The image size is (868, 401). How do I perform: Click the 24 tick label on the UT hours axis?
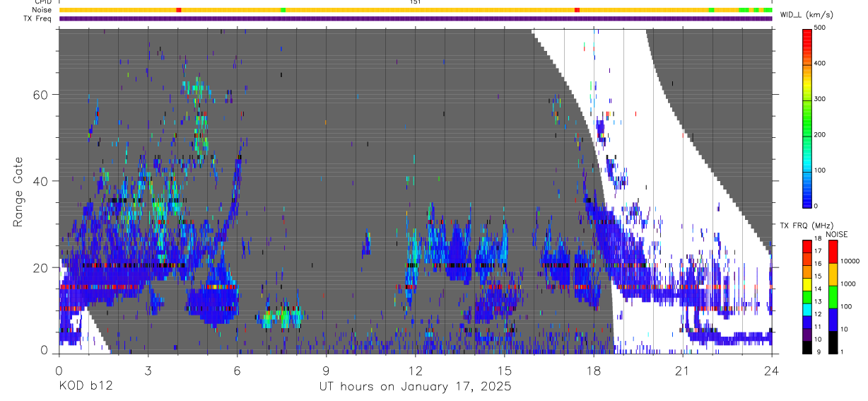coord(772,370)
